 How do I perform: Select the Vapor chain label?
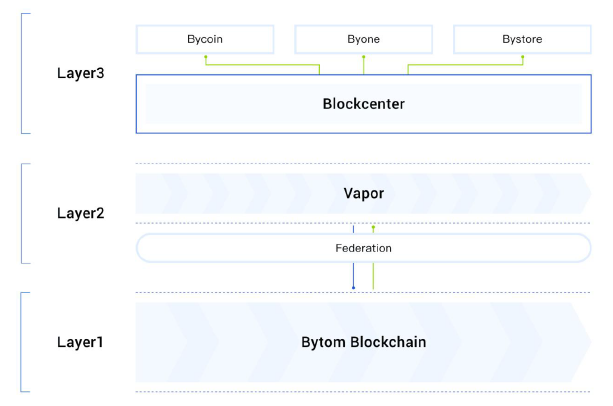click(x=363, y=193)
